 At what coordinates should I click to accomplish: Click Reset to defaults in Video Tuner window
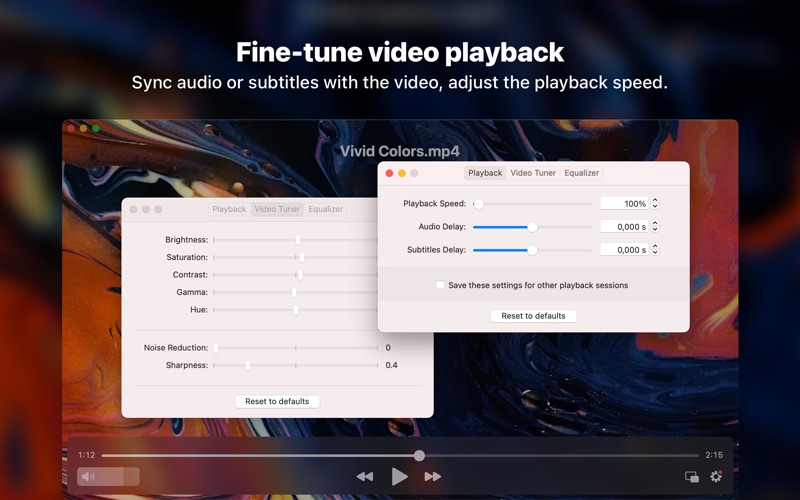tap(277, 402)
